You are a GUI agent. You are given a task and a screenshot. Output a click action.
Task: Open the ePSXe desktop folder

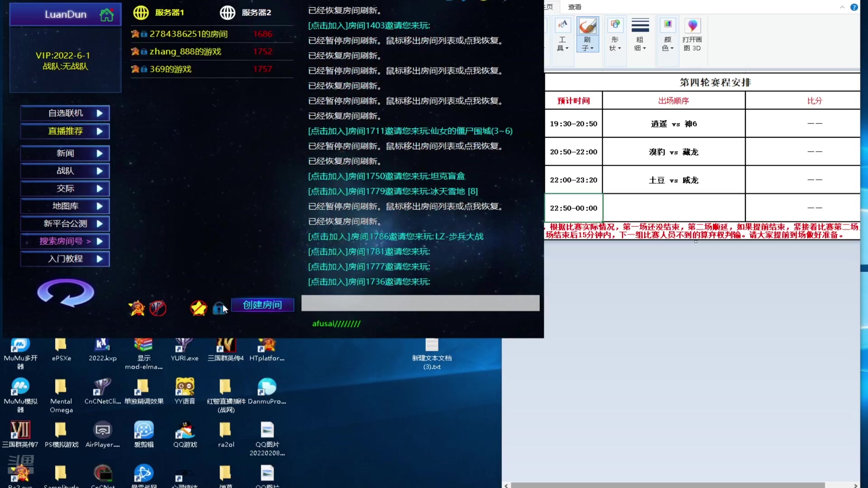pos(61,350)
